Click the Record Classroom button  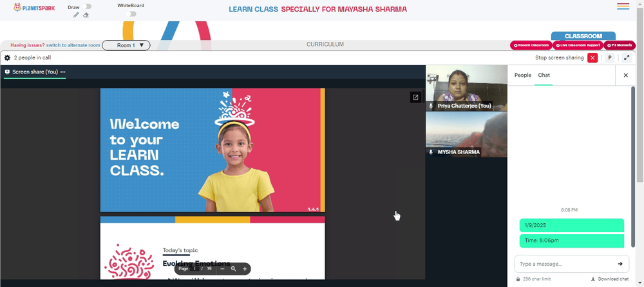point(531,45)
